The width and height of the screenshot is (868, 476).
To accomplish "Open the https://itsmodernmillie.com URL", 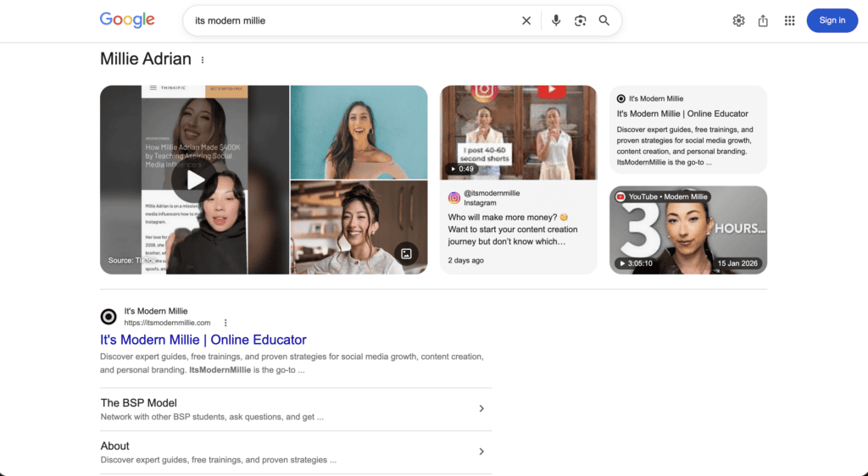I will click(167, 323).
